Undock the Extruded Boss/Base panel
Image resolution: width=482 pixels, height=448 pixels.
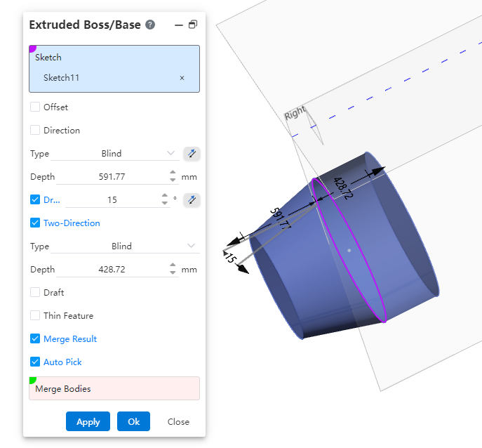pyautogui.click(x=193, y=25)
